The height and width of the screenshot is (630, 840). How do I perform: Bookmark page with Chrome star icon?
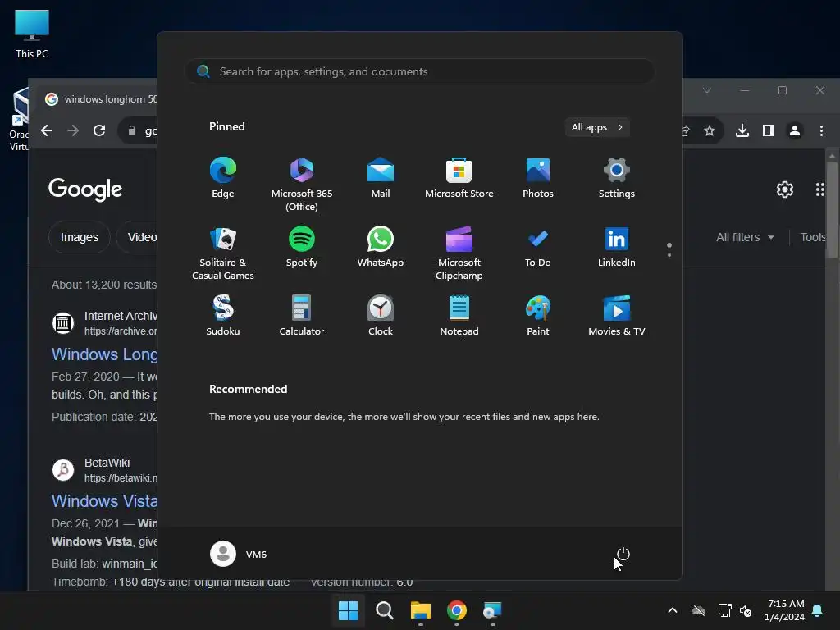tap(710, 130)
